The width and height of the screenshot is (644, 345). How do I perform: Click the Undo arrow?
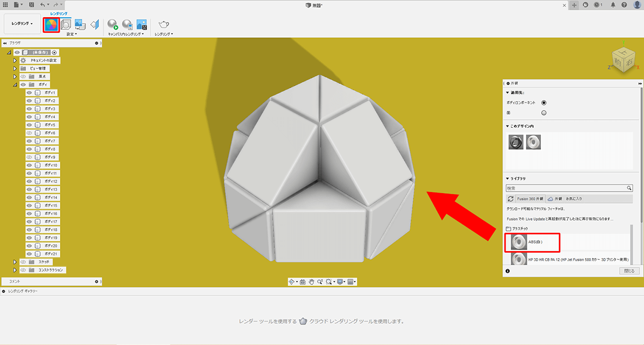(43, 4)
